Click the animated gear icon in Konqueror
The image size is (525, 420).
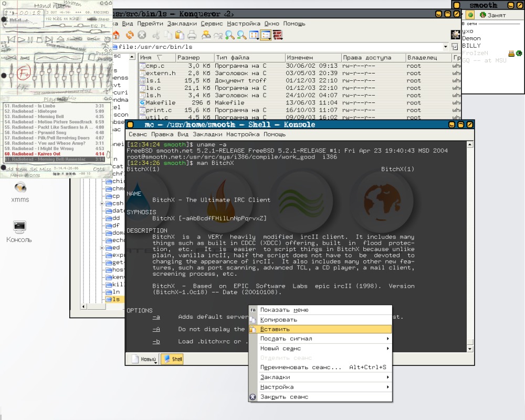point(455,35)
